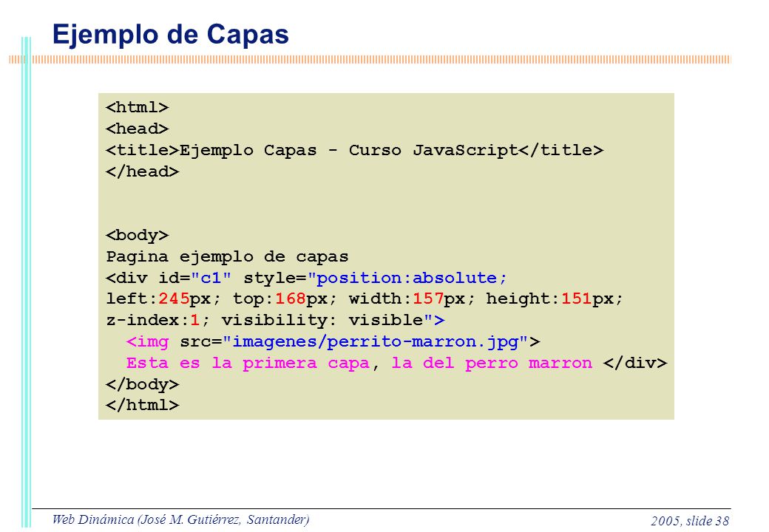The height and width of the screenshot is (532, 769).
Task: Click the text "visibility: visible"
Action: click(x=322, y=321)
